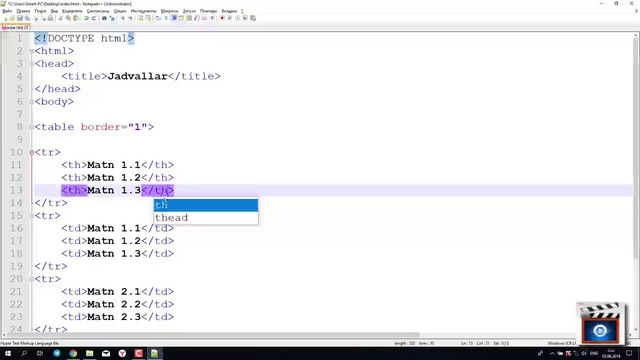The image size is (640, 360).
Task: Click the Save All toolbar icon
Action: click(x=27, y=18)
